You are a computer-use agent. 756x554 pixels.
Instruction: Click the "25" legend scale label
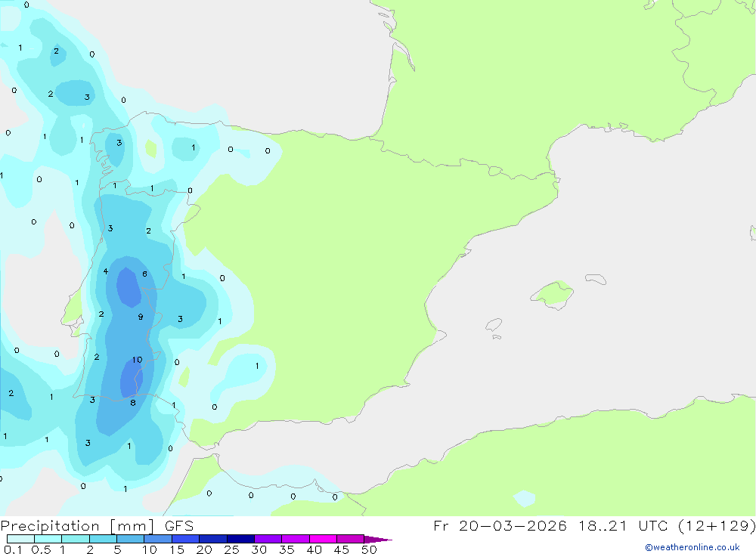coord(231,549)
